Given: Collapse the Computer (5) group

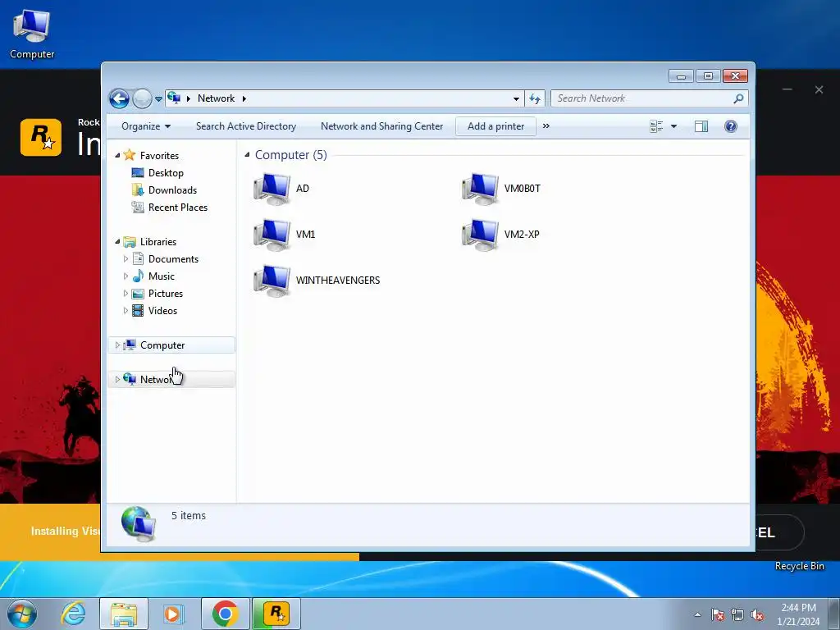Looking at the screenshot, I should (x=247, y=155).
